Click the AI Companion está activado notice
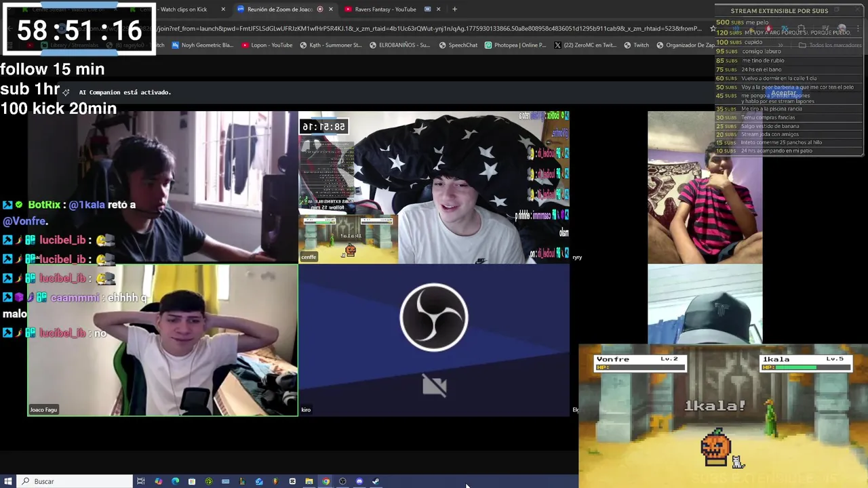The width and height of the screenshot is (868, 488). [x=125, y=92]
